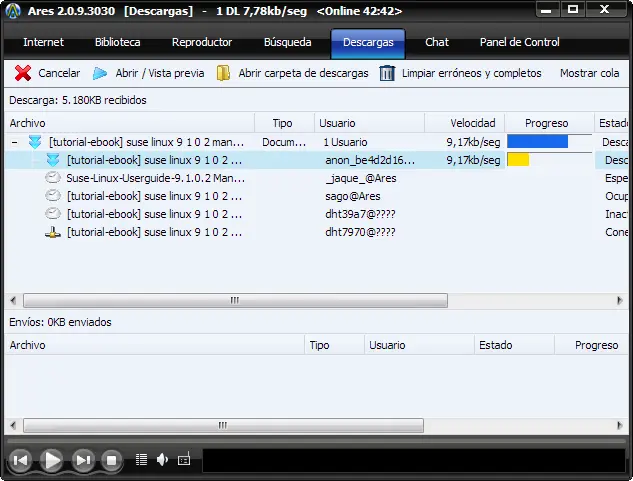Click the red X Cancelar icon
This screenshot has height=481, width=633.
[x=23, y=73]
